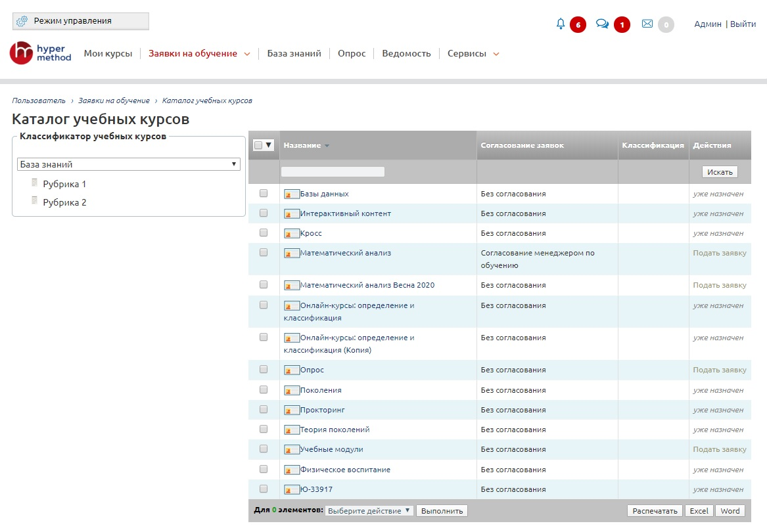The width and height of the screenshot is (767, 532).
Task: Click the red badge showing 1 message
Action: [622, 24]
